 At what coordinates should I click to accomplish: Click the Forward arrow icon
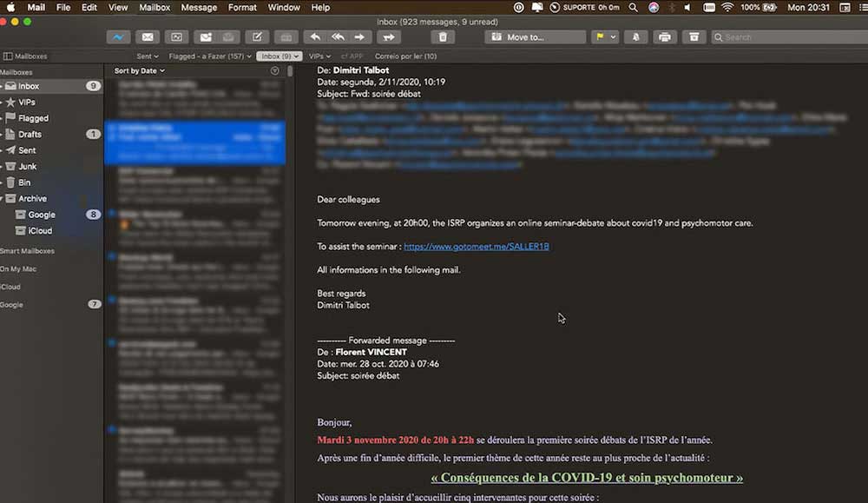pos(360,37)
